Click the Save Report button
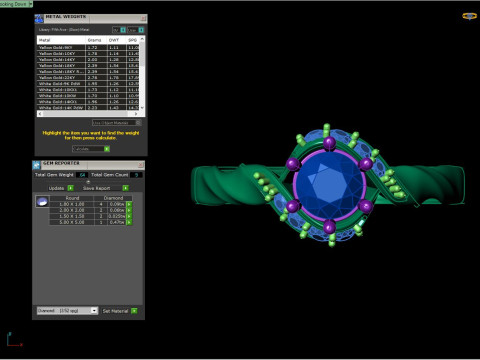480x360 pixels. 96,188
